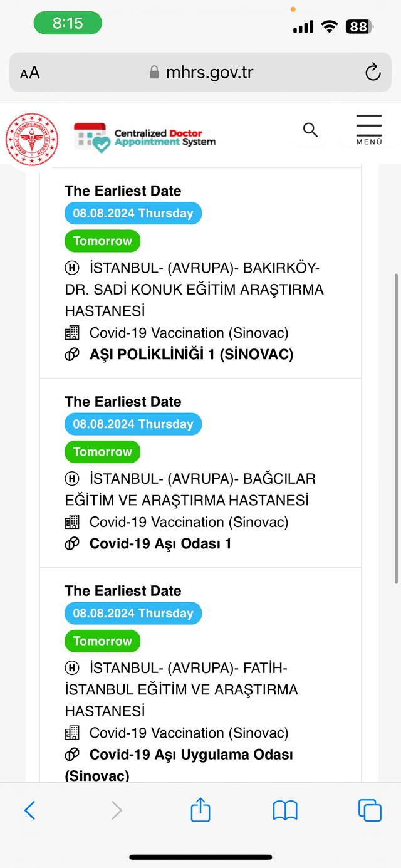Select the Bağcılar hospital appointment card

(x=200, y=473)
